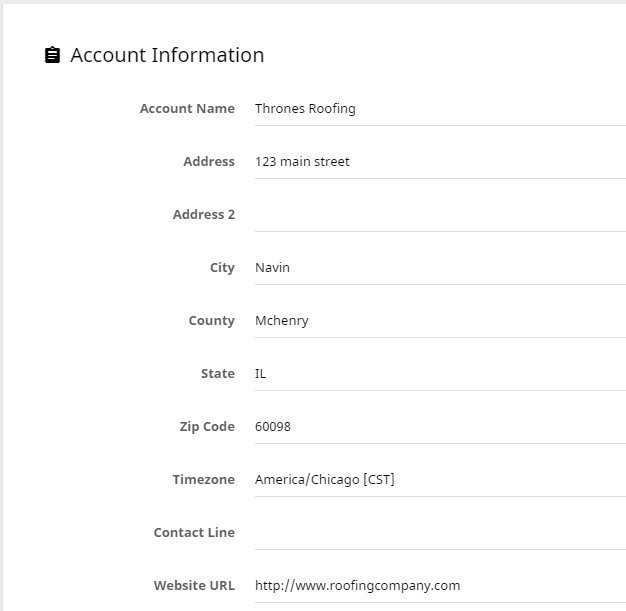
Task: Click the City field containing Navin
Action: (440, 268)
